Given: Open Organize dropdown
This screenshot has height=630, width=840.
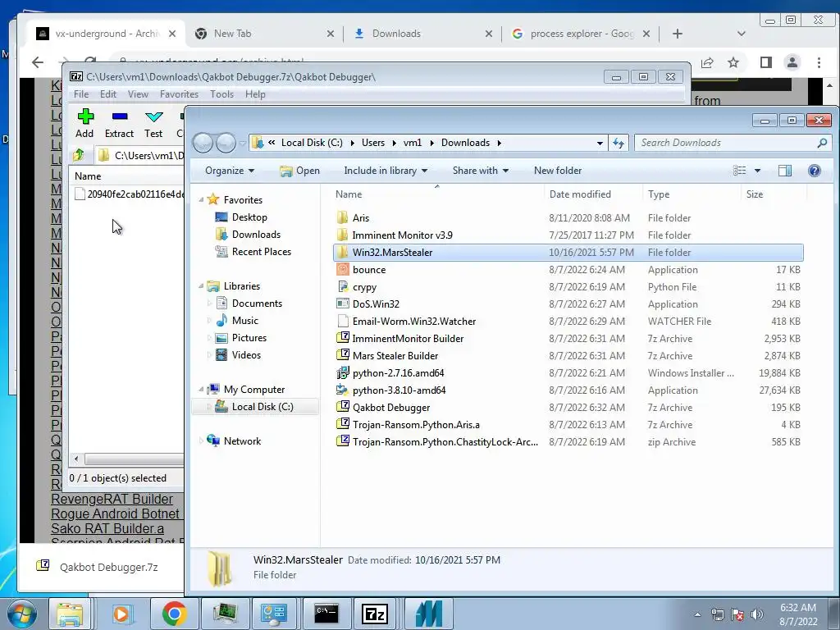Looking at the screenshot, I should pyautogui.click(x=230, y=171).
